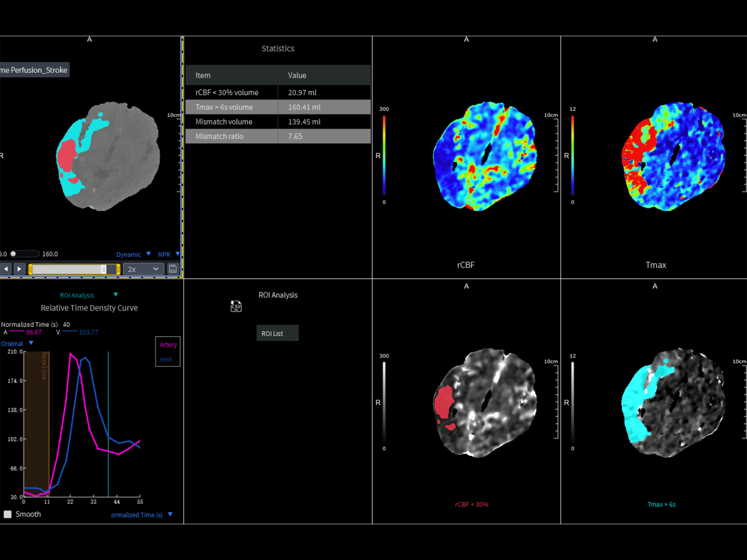Open the Normalized Time axis dropdown
747x560 pixels.
coord(170,514)
